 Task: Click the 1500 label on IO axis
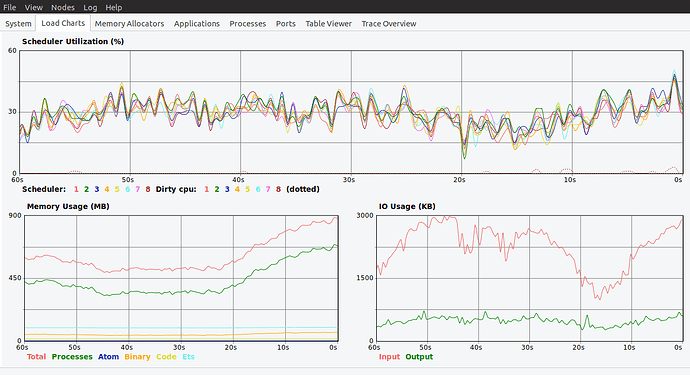tap(365, 278)
